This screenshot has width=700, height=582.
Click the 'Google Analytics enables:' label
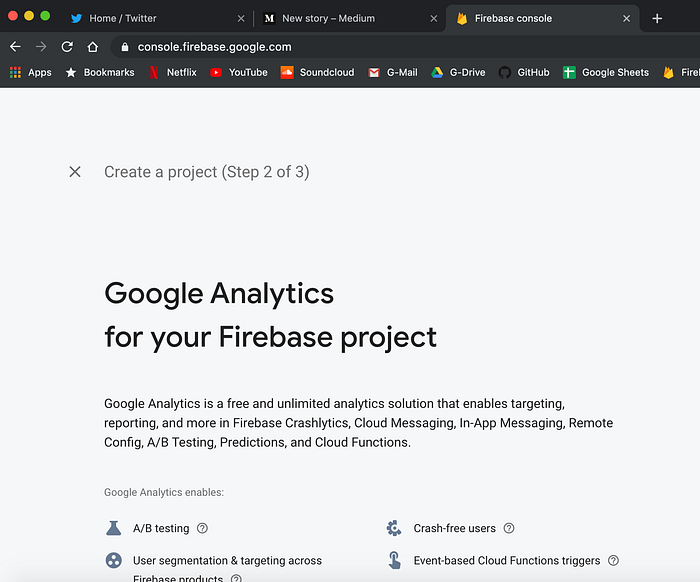[x=164, y=492]
